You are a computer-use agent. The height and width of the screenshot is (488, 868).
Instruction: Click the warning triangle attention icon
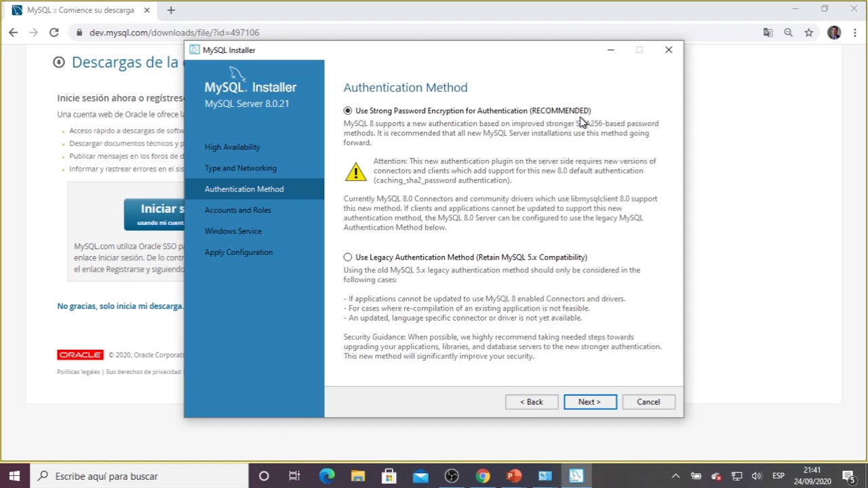point(355,171)
